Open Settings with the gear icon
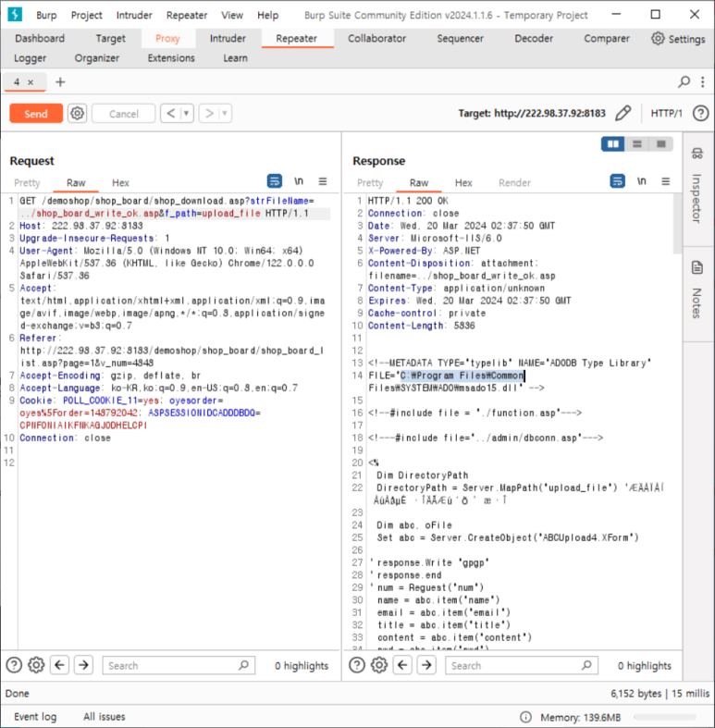Image resolution: width=715 pixels, height=728 pixels. [678, 39]
